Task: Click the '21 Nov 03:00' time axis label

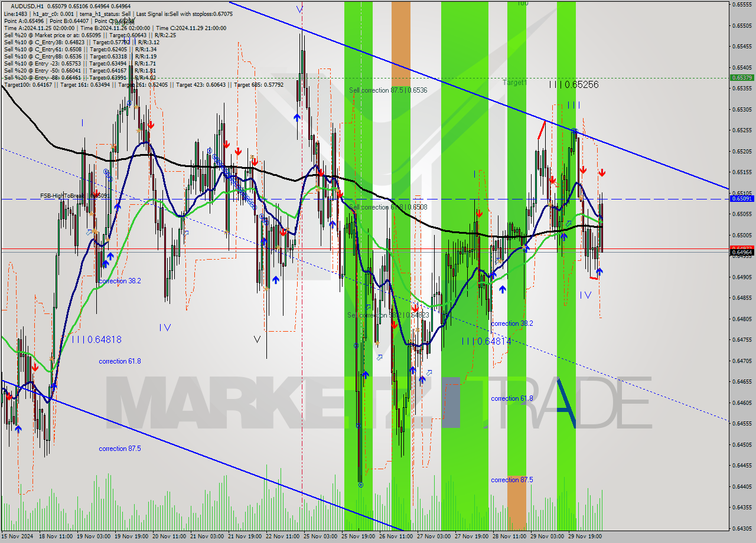Action: (207, 537)
